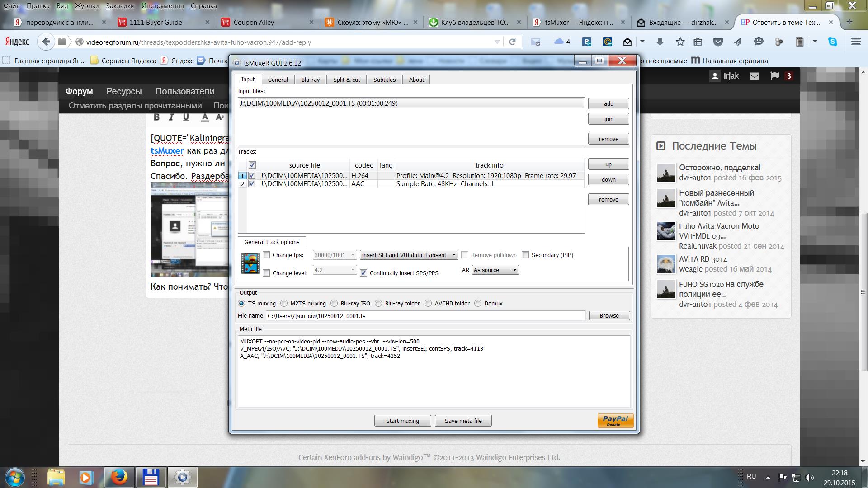The width and height of the screenshot is (868, 488).
Task: Open forum inbox envelope icon
Action: (755, 76)
